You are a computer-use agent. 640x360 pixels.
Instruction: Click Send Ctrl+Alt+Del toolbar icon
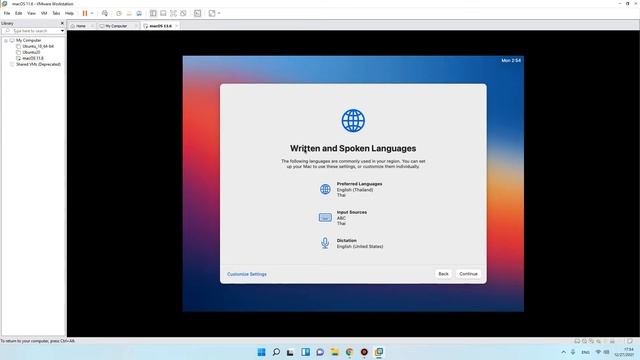click(x=105, y=13)
